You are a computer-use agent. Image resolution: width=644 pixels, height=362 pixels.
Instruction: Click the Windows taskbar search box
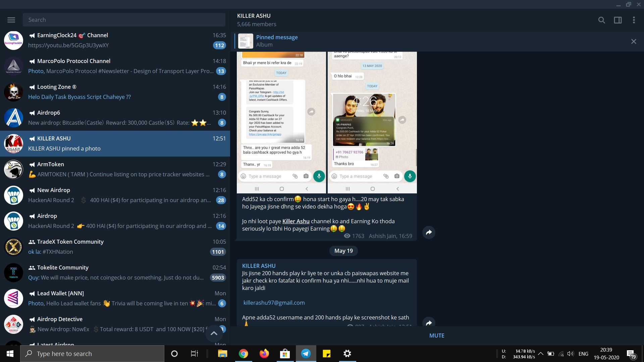pyautogui.click(x=92, y=354)
